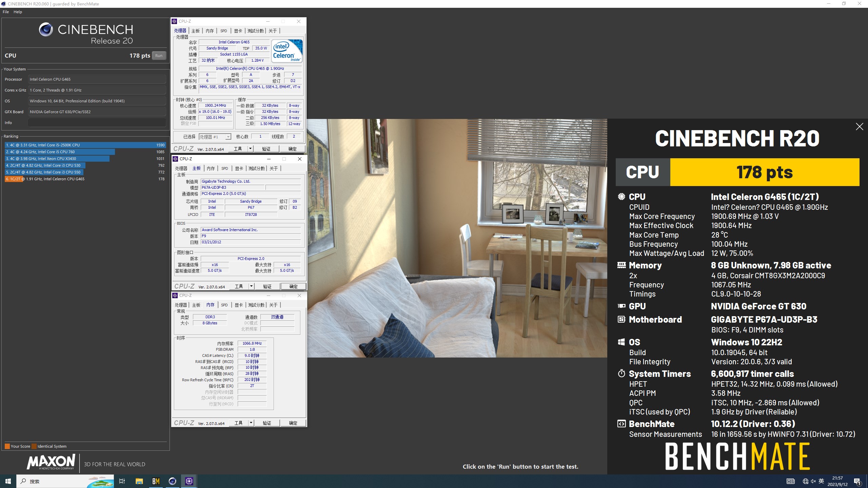Image resolution: width=868 pixels, height=488 pixels.
Task: Select ranking row Intel Core i3 CPU 550
Action: [85, 172]
